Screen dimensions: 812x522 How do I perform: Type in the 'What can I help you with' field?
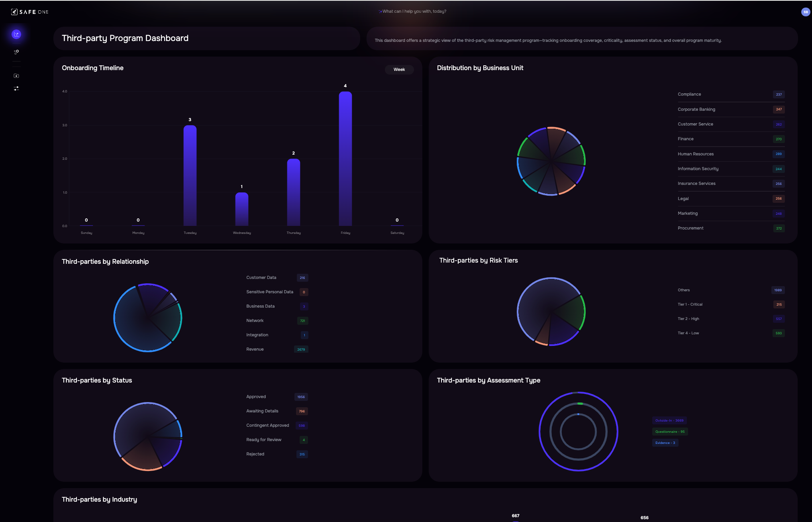tap(414, 12)
